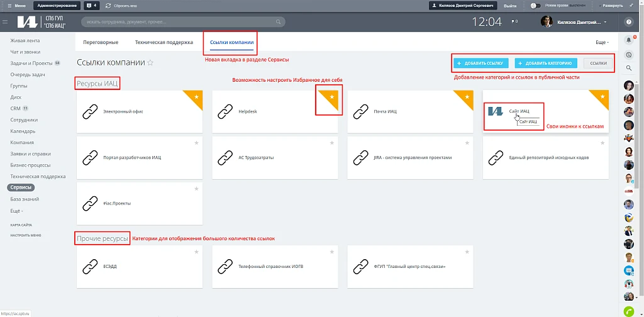The image size is (644, 317).
Task: Unfavorite the Helpdesk link star
Action: click(332, 97)
